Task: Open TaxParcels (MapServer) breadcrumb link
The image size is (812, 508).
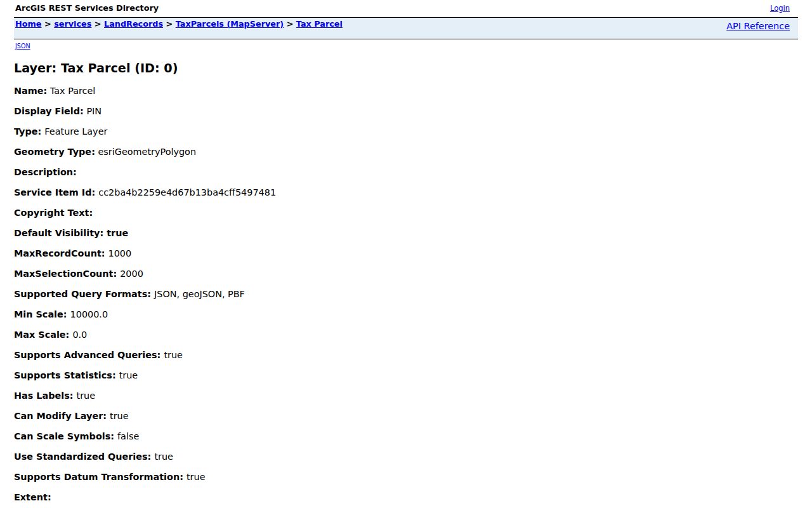Action: click(x=230, y=24)
